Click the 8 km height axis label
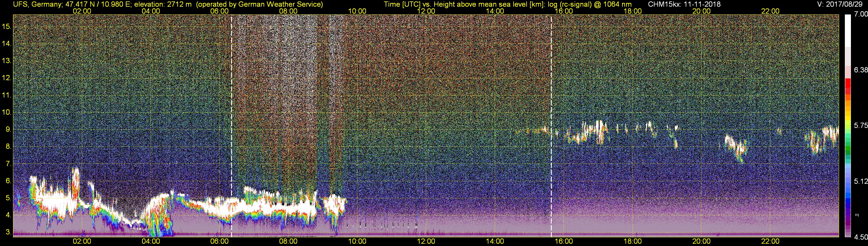Image resolution: width=868 pixels, height=246 pixels. tap(8, 147)
